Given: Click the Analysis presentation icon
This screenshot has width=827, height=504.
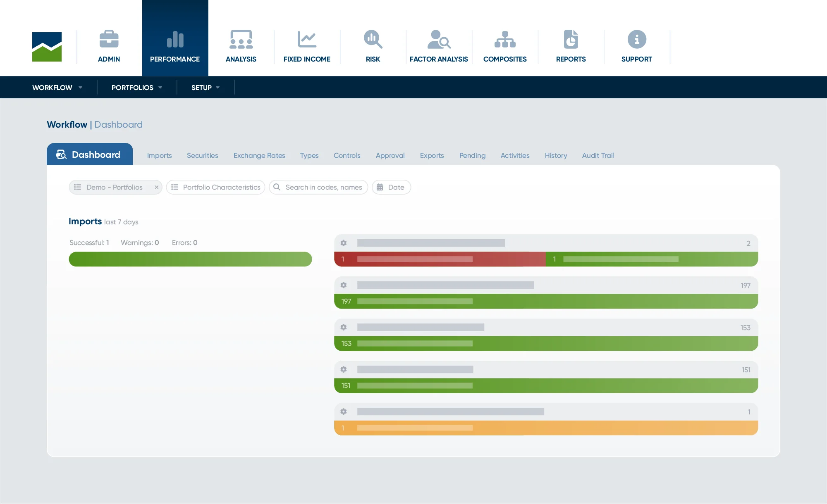Looking at the screenshot, I should coord(241,39).
